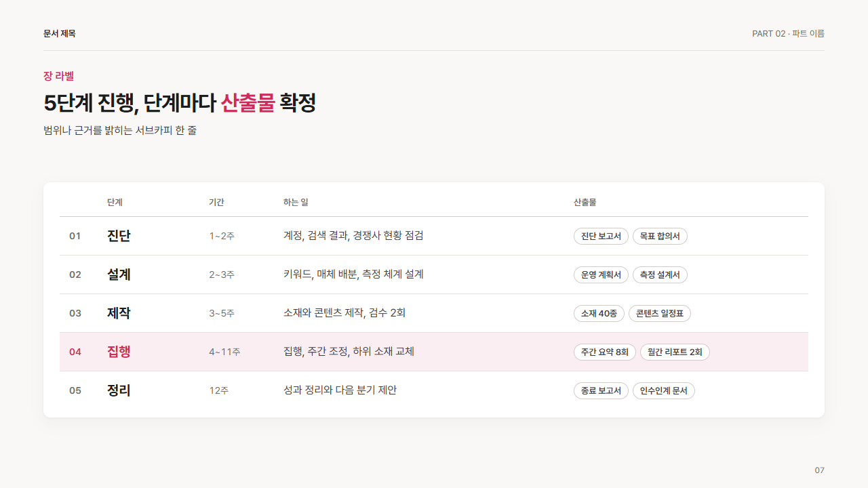Click the '문서 제목' header text

tap(60, 33)
